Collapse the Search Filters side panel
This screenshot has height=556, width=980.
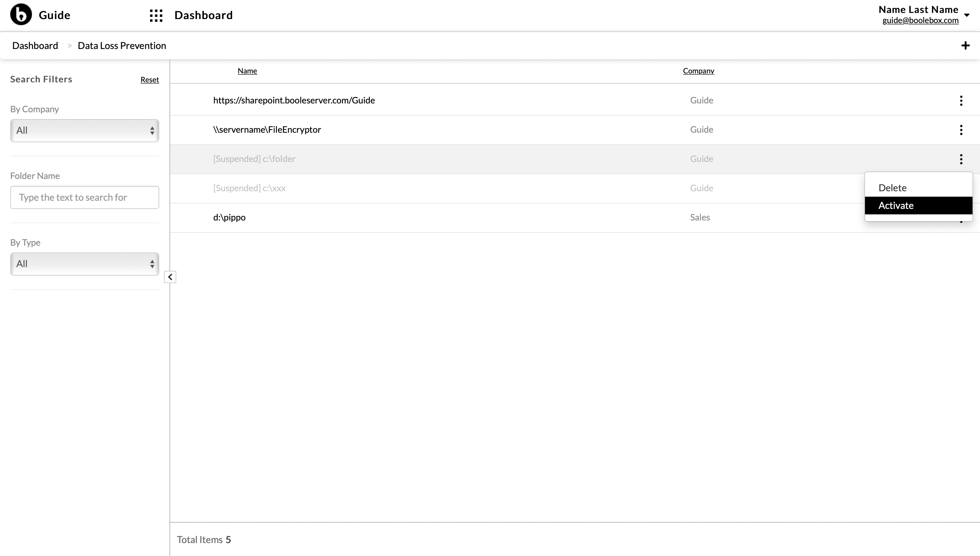170,277
